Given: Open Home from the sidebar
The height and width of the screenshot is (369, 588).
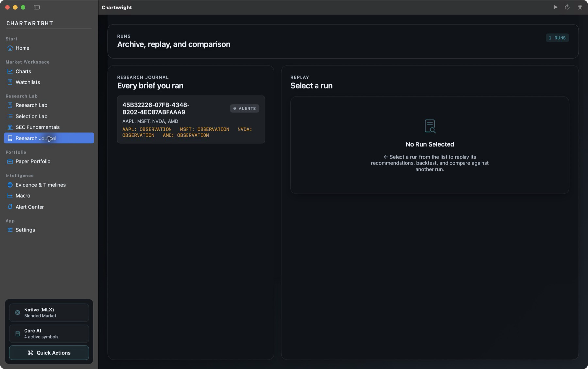Looking at the screenshot, I should (x=49, y=48).
